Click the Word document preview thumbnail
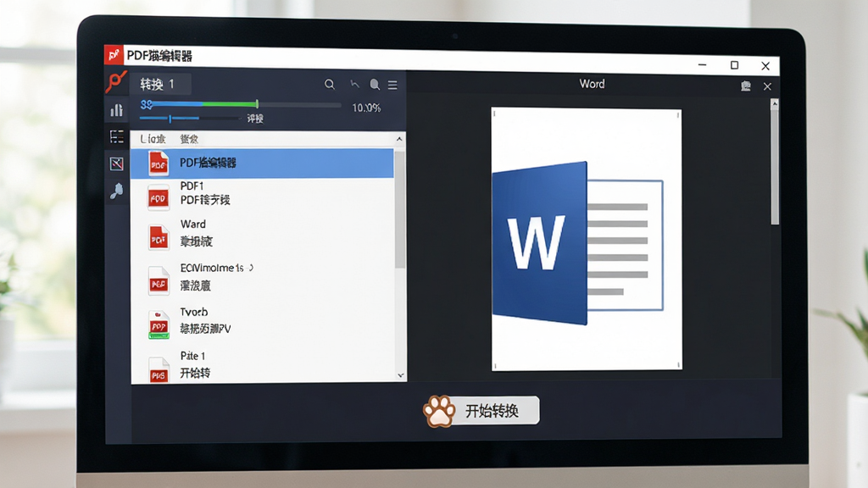This screenshot has height=488, width=868. point(587,239)
